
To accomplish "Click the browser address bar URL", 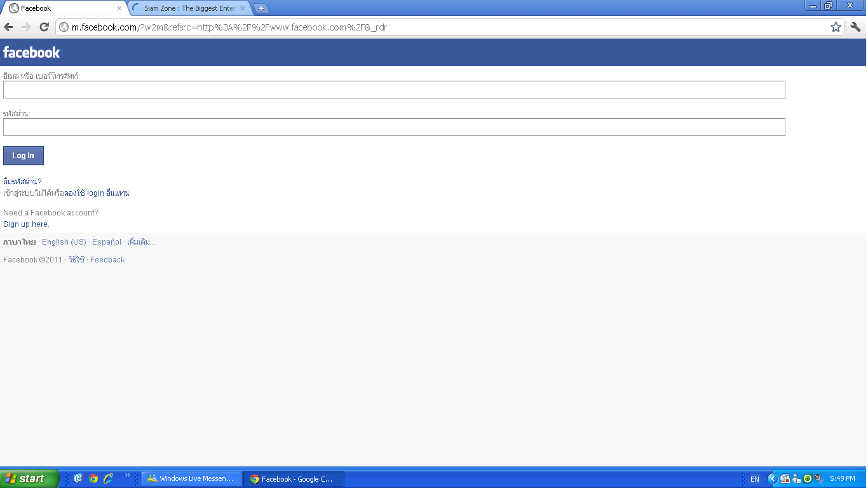I will tap(229, 27).
